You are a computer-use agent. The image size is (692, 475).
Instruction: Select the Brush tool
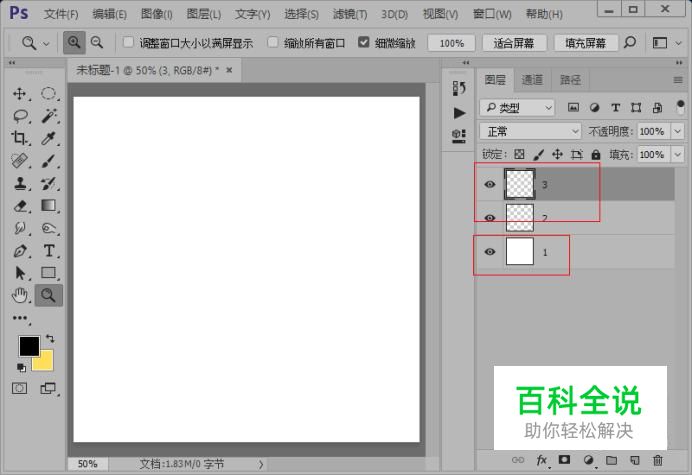(49, 161)
